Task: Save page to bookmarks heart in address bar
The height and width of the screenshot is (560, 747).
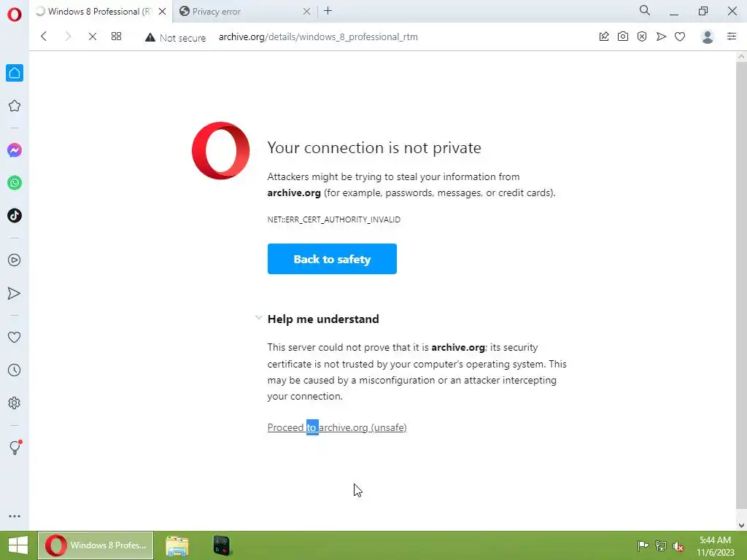Action: click(x=680, y=36)
